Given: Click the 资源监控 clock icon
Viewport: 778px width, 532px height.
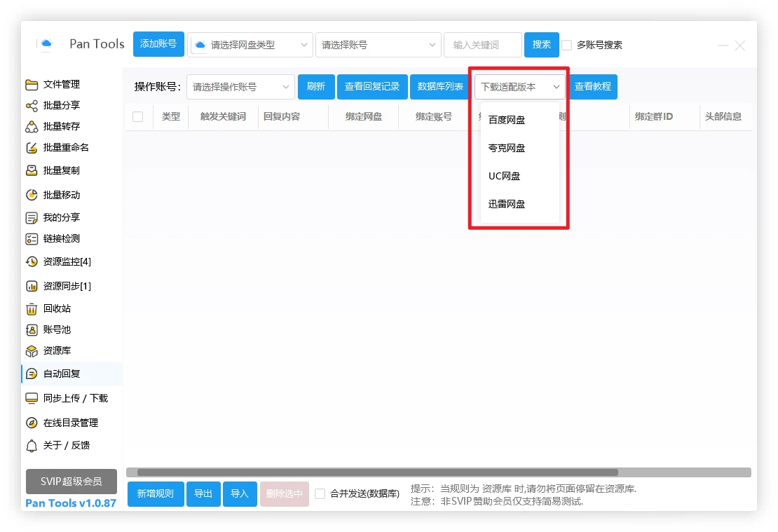Looking at the screenshot, I should (x=32, y=262).
